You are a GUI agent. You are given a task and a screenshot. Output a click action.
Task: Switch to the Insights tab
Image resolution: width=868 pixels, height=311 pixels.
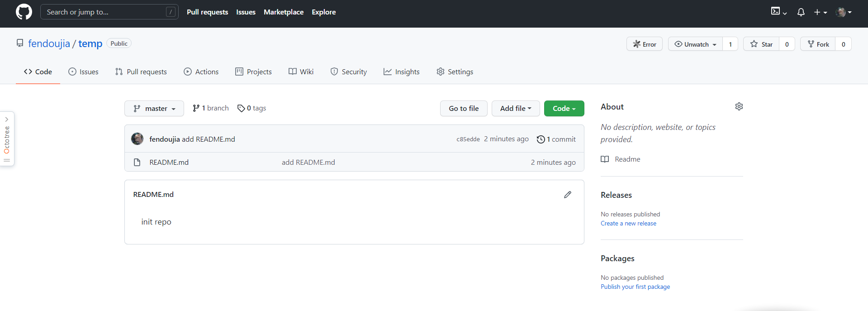(x=401, y=72)
